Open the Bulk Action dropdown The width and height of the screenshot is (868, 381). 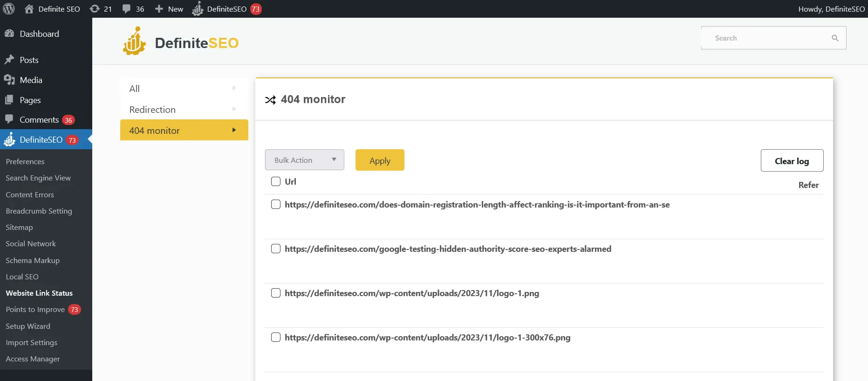pyautogui.click(x=305, y=160)
